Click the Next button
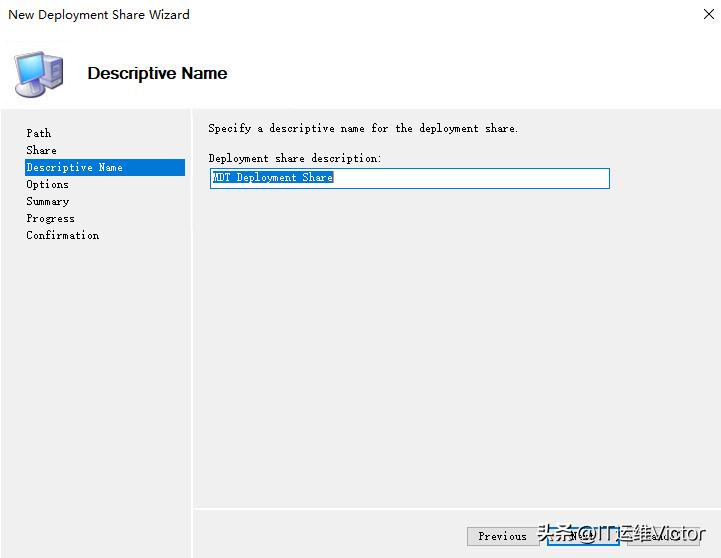Screen dimensions: 721x558 coord(583,536)
